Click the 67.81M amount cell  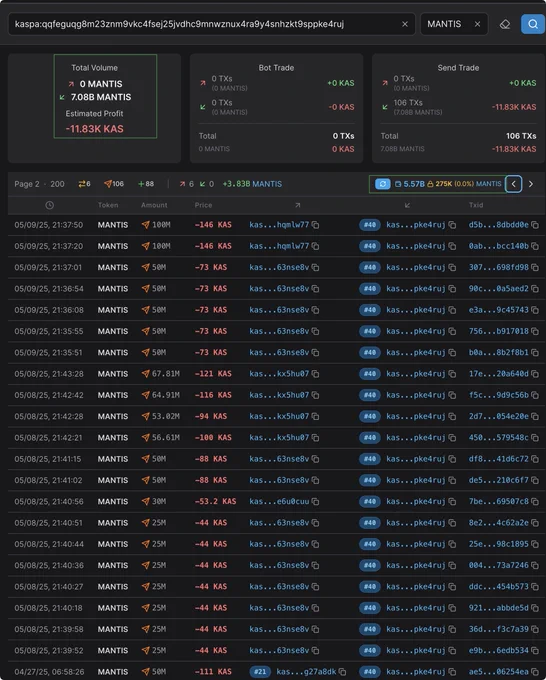(160, 373)
